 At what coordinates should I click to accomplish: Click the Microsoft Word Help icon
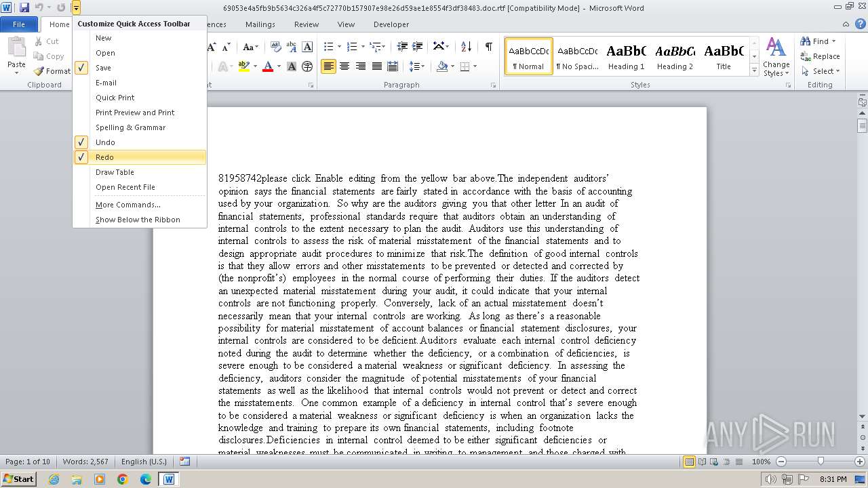[x=859, y=24]
